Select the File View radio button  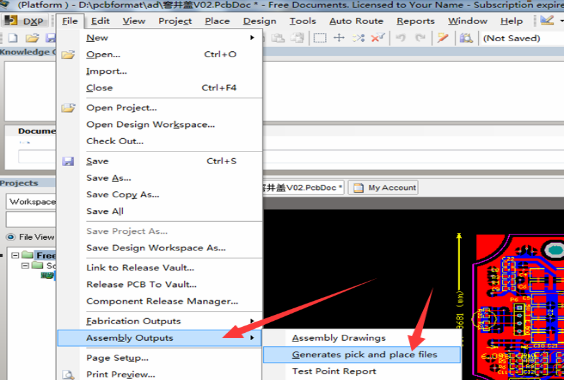click(x=11, y=237)
